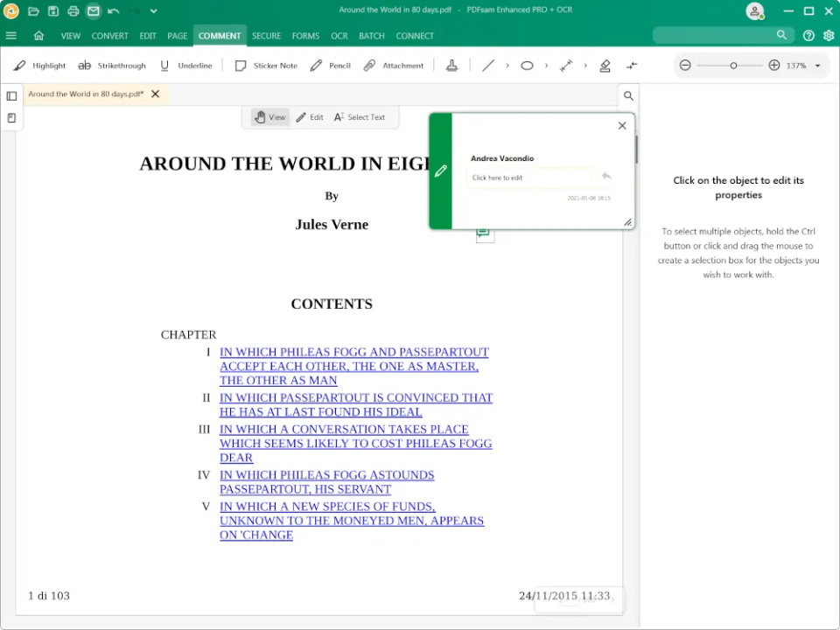Viewport: 840px width, 630px height.
Task: Switch to View hand mode
Action: click(x=270, y=116)
